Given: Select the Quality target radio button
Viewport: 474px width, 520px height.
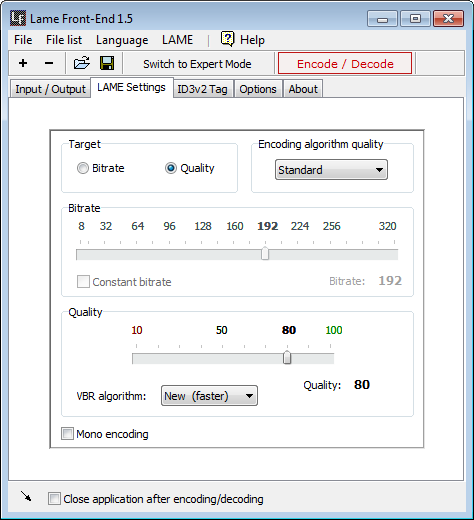Looking at the screenshot, I should tap(171, 168).
